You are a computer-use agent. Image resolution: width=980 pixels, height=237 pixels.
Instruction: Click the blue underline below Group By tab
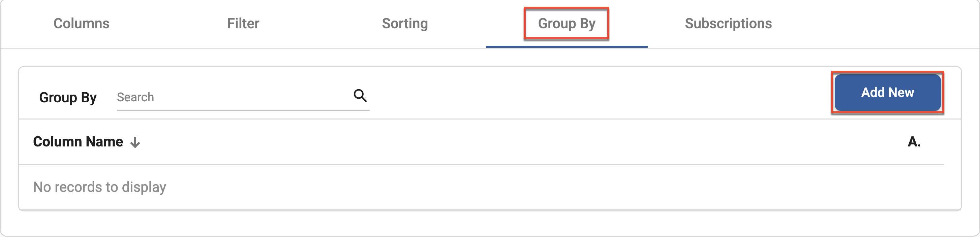click(x=566, y=46)
